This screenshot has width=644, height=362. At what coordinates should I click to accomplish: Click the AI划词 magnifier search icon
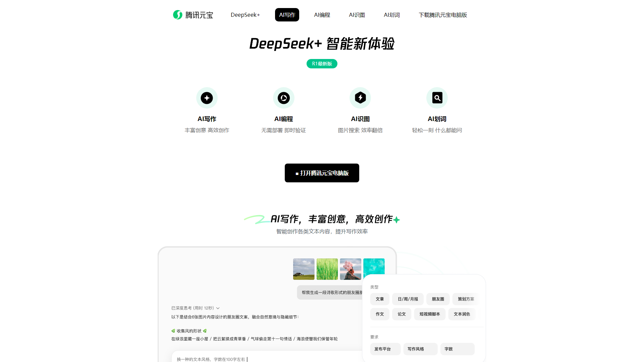[x=437, y=98]
